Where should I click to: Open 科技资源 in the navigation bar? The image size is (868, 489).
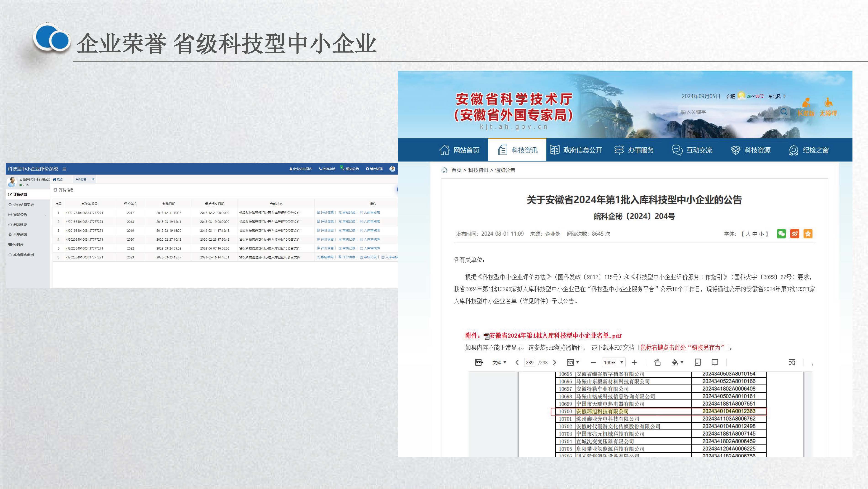point(750,150)
